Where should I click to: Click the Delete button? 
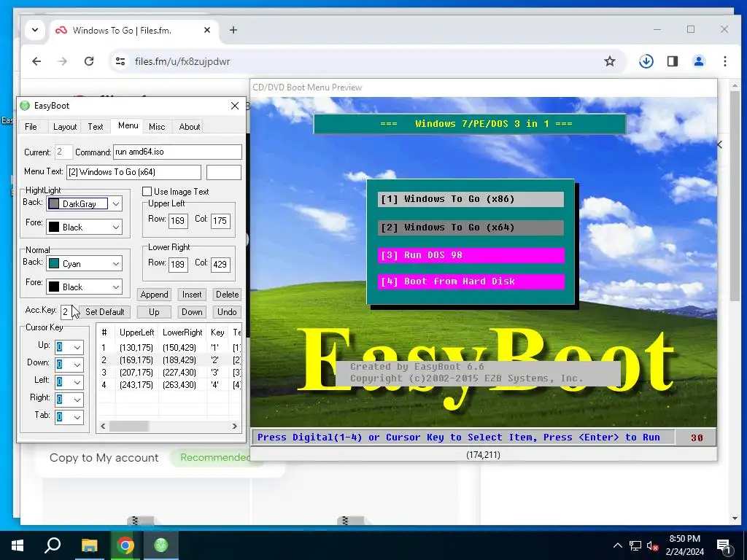point(228,295)
